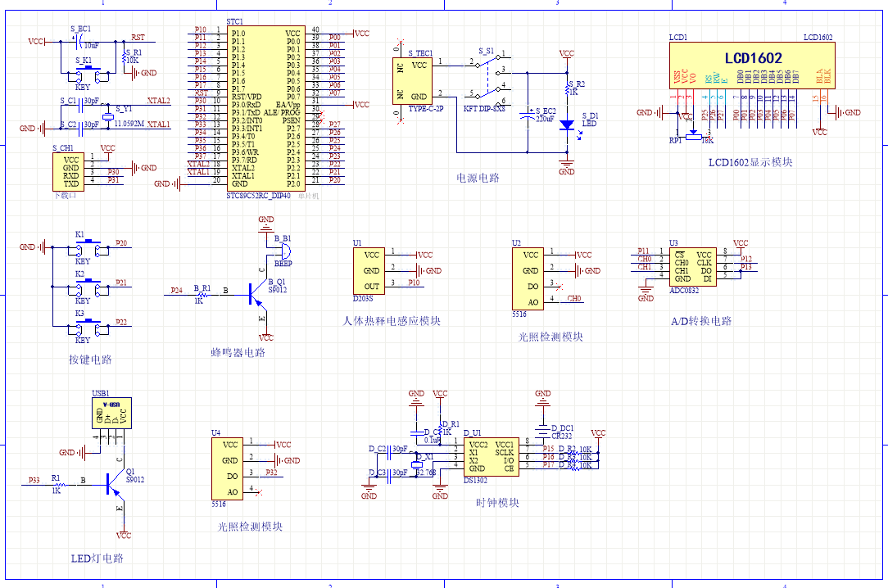Click the '下载口' text under S_CH1
Image resolution: width=888 pixels, height=588 pixels.
pos(65,195)
